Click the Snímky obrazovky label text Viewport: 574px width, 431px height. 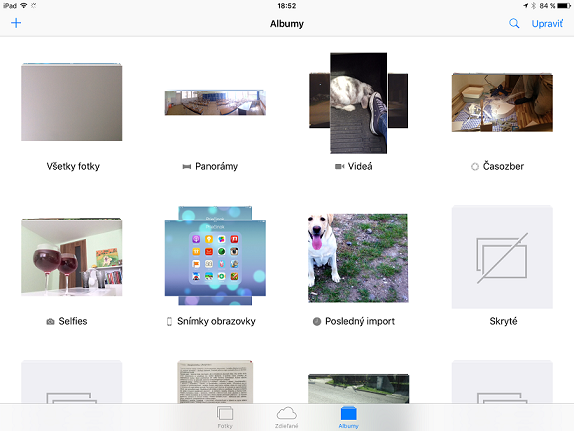(x=216, y=321)
